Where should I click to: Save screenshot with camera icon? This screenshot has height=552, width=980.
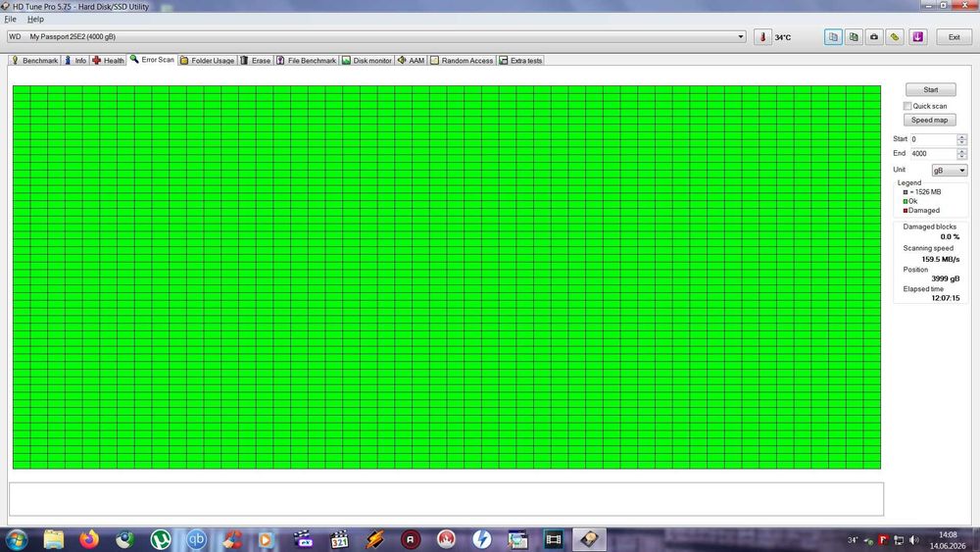pyautogui.click(x=874, y=37)
